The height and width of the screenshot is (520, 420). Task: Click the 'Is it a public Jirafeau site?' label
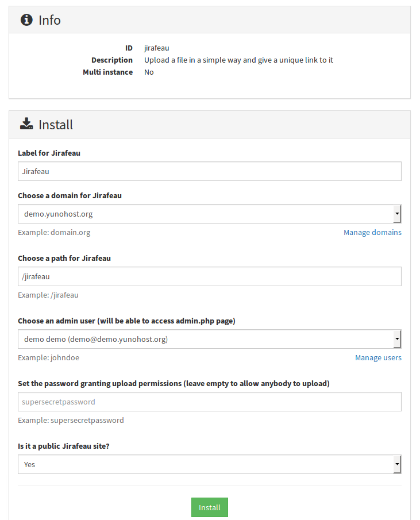(64, 446)
